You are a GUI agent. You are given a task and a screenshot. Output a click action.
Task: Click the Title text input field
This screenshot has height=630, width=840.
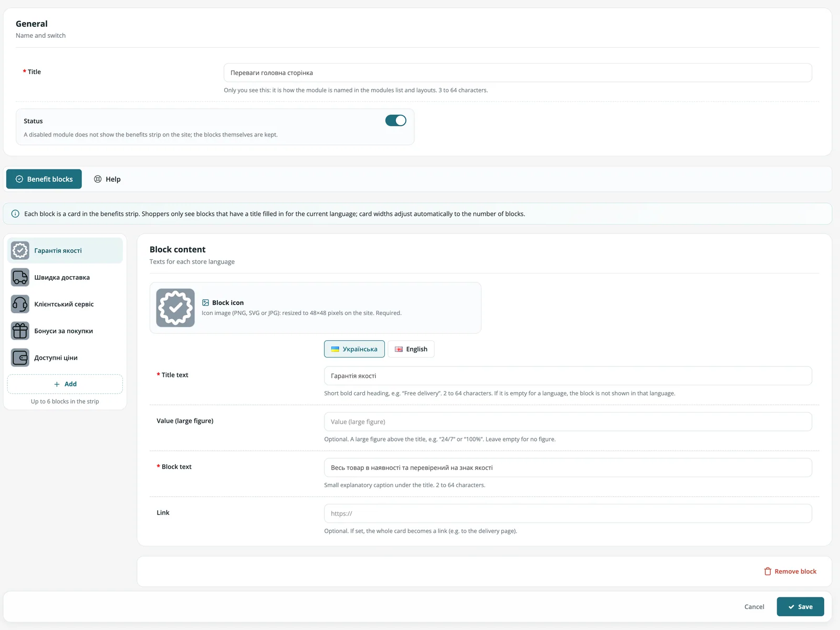tap(568, 376)
